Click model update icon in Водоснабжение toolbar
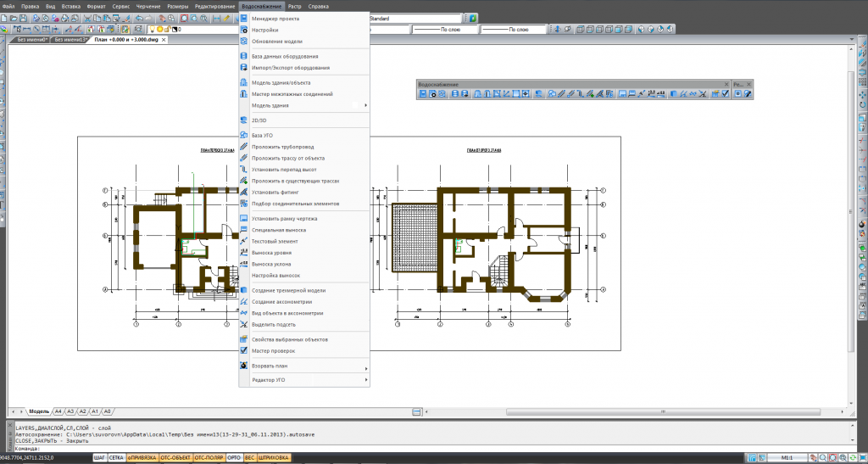 point(442,93)
